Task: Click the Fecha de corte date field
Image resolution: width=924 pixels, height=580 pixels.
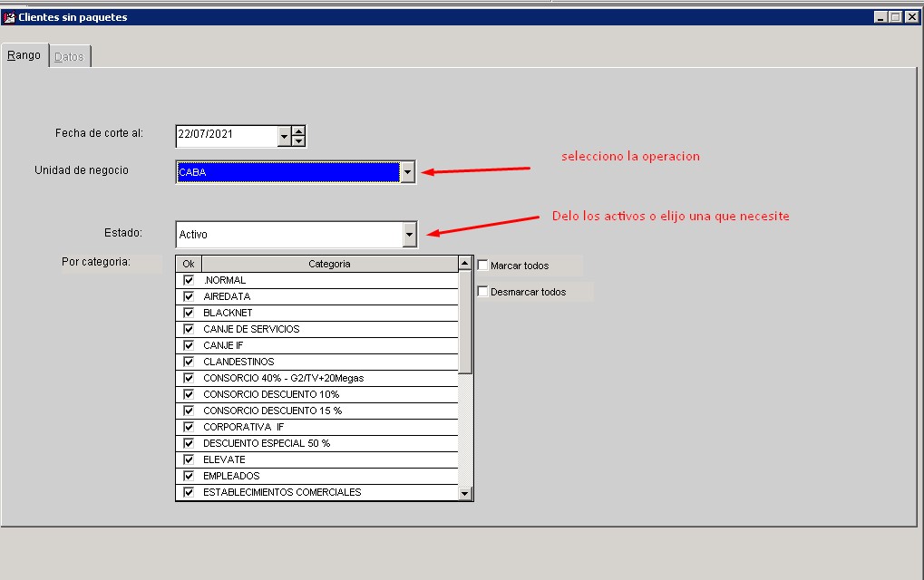Action: [226, 135]
